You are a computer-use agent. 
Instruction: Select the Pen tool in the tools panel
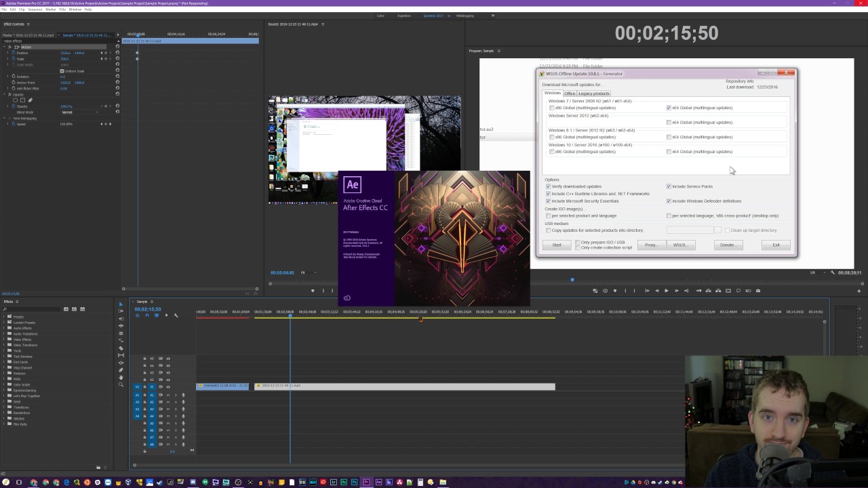pyautogui.click(x=121, y=370)
